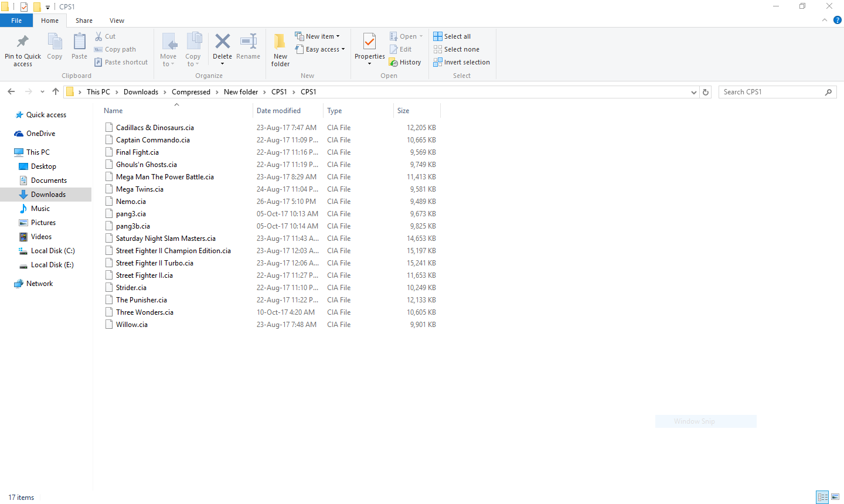
Task: Select Mega Man The Power Battle.cia
Action: [165, 177]
